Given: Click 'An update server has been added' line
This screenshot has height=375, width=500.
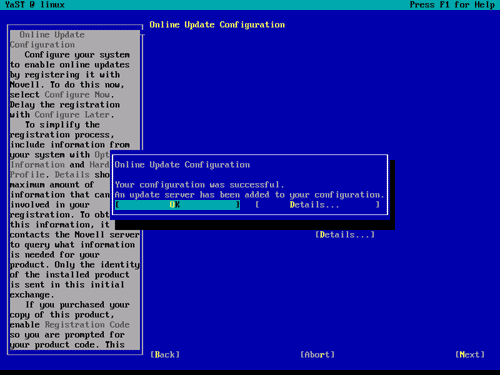Looking at the screenshot, I should click(249, 195).
